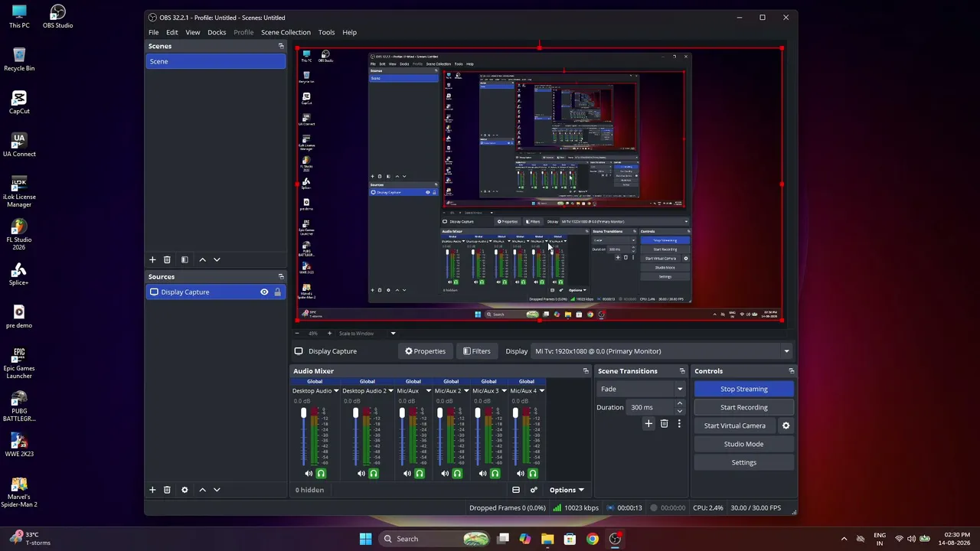This screenshot has height=551, width=980.
Task: Open the Scene Collection menu
Action: [x=286, y=32]
